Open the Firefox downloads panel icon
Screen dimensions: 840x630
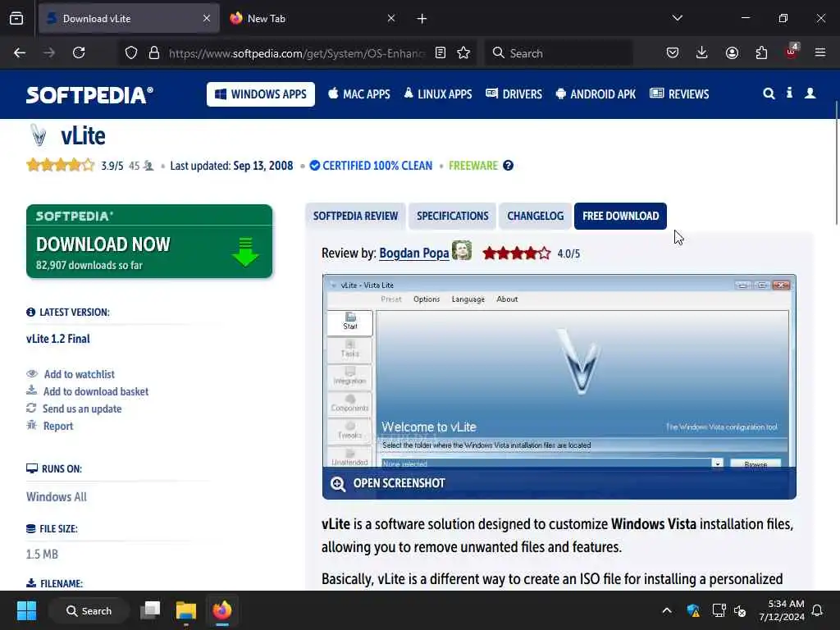(702, 53)
